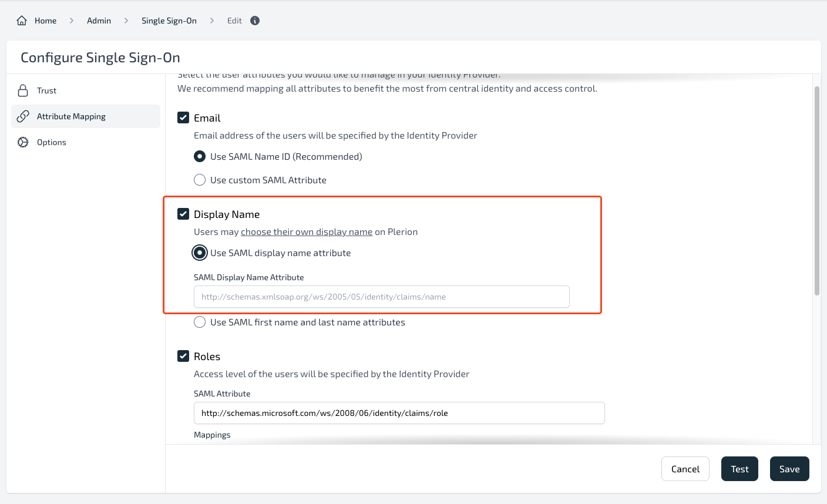Viewport: 827px width, 504px height.
Task: Click the Roles SAML Attribute field
Action: click(x=399, y=413)
